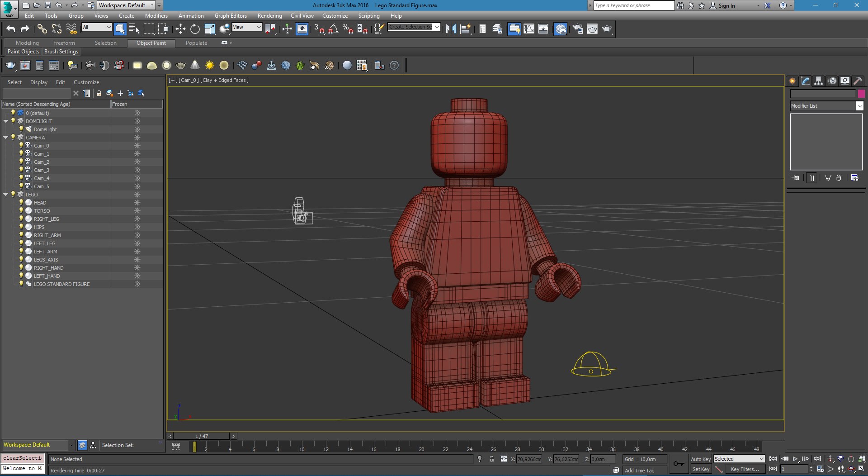Open the Modify command panel tab
Screen dimensions: 868x476
(x=806, y=81)
